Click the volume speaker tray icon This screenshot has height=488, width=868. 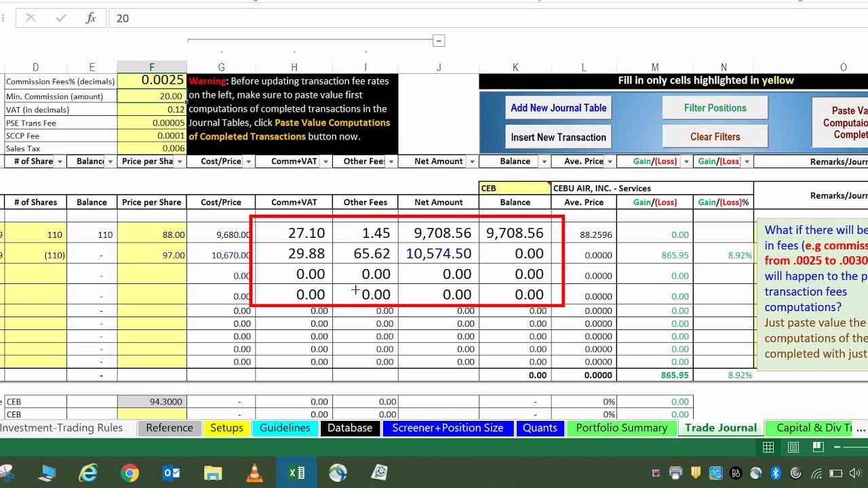[x=856, y=473]
